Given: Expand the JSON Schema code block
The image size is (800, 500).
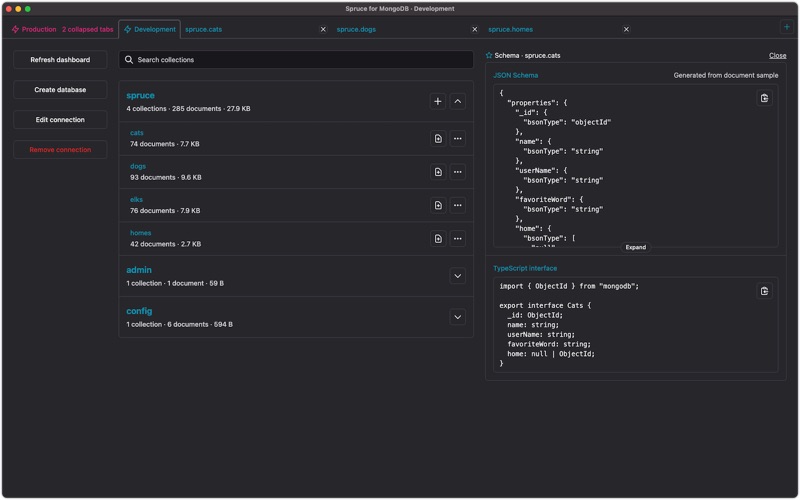Looking at the screenshot, I should point(635,247).
